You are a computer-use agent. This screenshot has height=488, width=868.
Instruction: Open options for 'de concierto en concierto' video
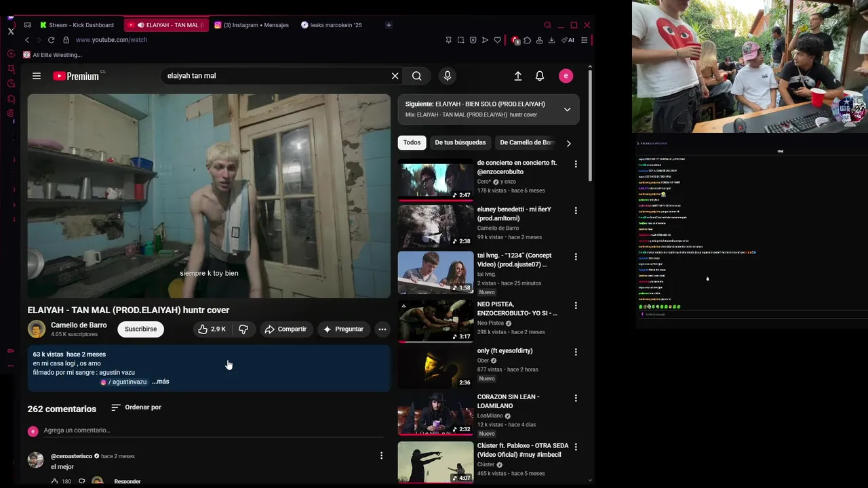pos(576,164)
